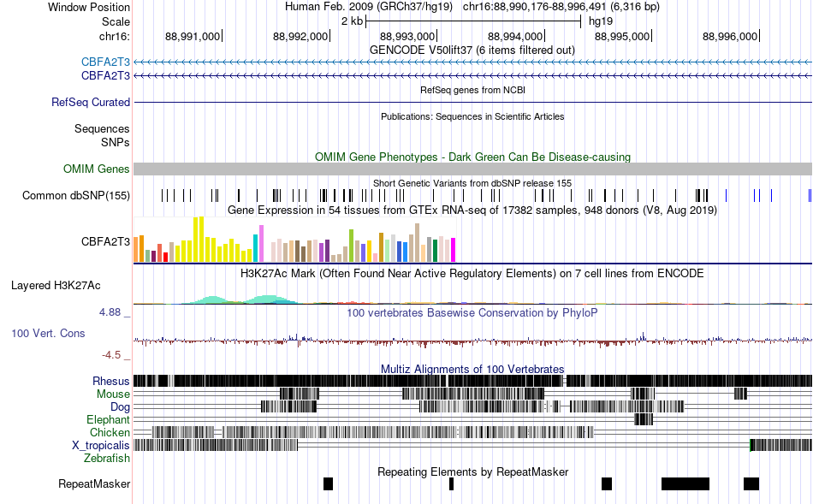Click the 100 Vert. Cons track label

[x=48, y=334]
